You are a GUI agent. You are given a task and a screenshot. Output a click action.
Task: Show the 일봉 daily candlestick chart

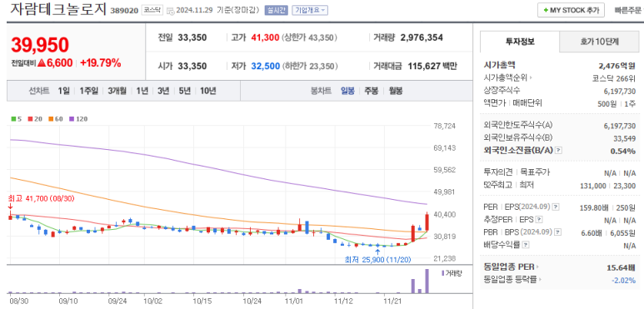(x=347, y=91)
